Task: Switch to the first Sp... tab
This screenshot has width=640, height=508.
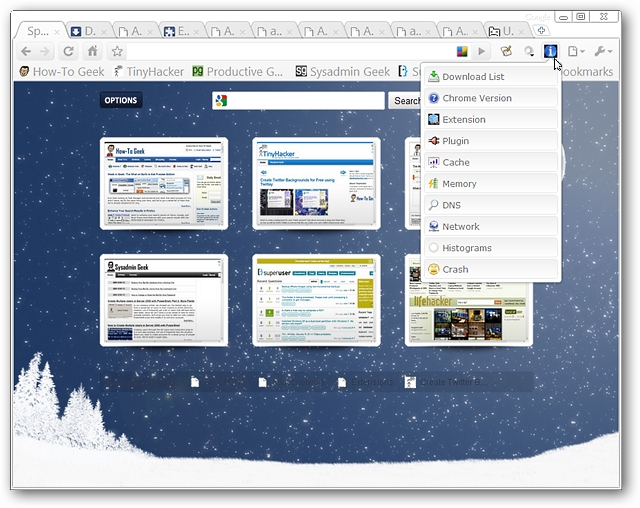Action: (x=39, y=31)
